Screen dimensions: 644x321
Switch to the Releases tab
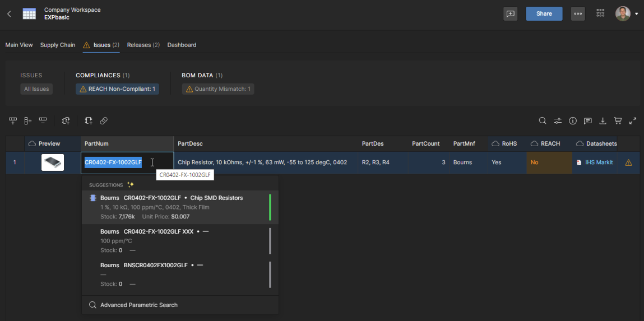click(x=143, y=45)
